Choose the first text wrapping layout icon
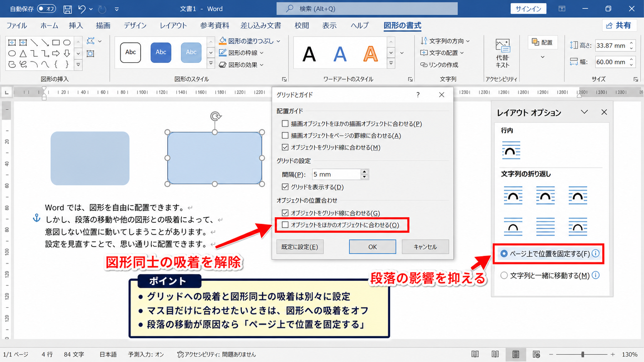Screen dimensions: 644x362 [513, 195]
